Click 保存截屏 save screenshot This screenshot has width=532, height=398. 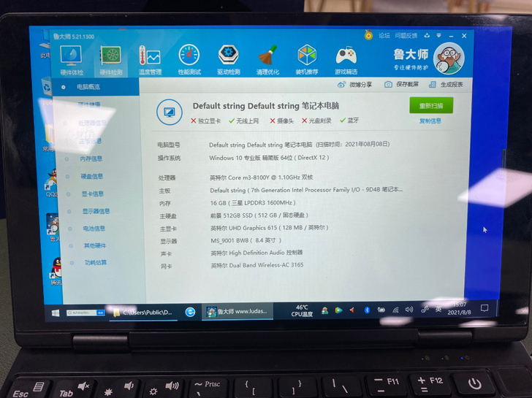[401, 84]
